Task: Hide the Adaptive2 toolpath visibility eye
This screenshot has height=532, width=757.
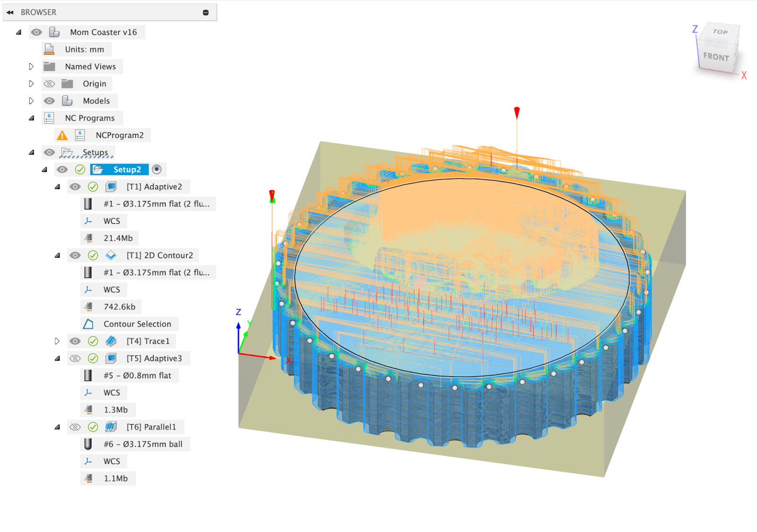Action: coord(75,187)
